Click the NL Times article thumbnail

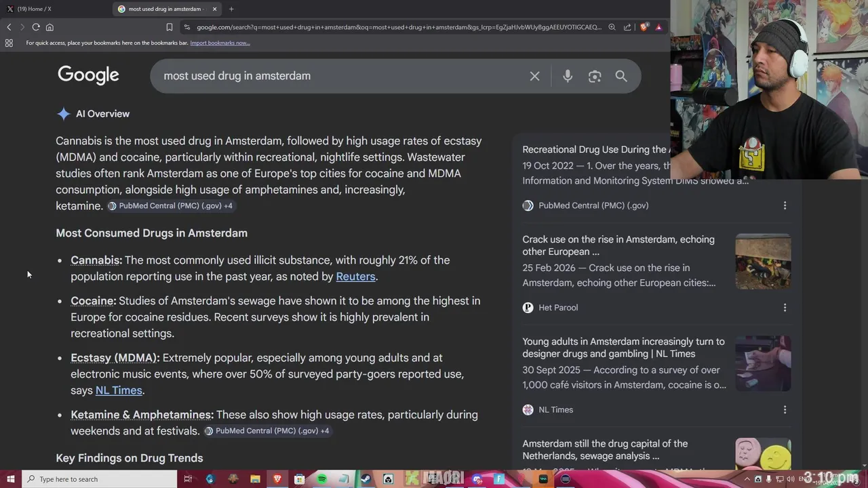pyautogui.click(x=763, y=364)
